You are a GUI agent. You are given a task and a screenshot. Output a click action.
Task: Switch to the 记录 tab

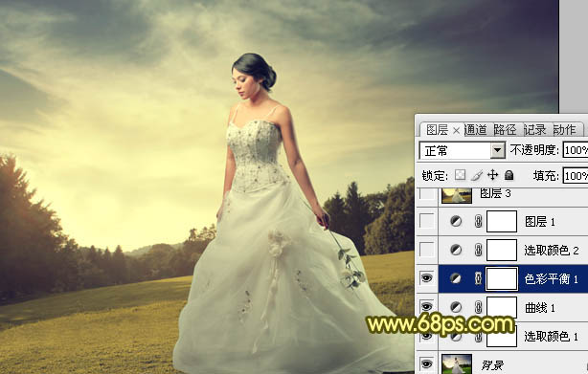[534, 130]
